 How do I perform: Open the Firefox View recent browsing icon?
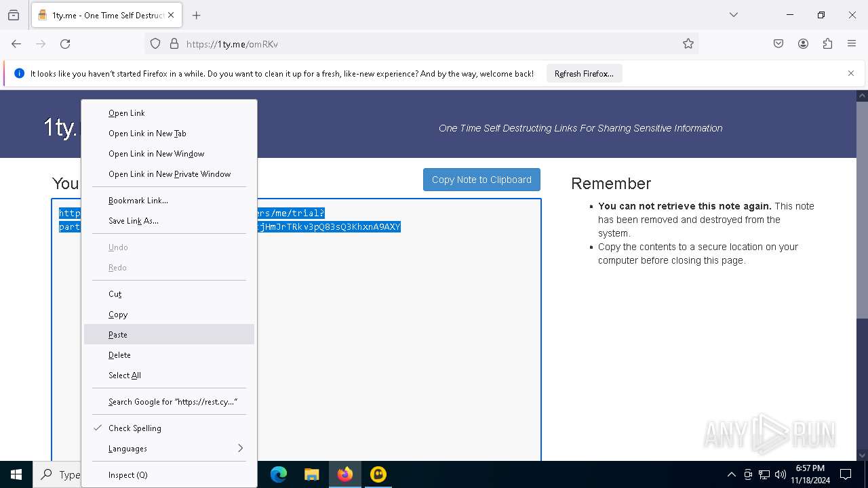click(14, 15)
